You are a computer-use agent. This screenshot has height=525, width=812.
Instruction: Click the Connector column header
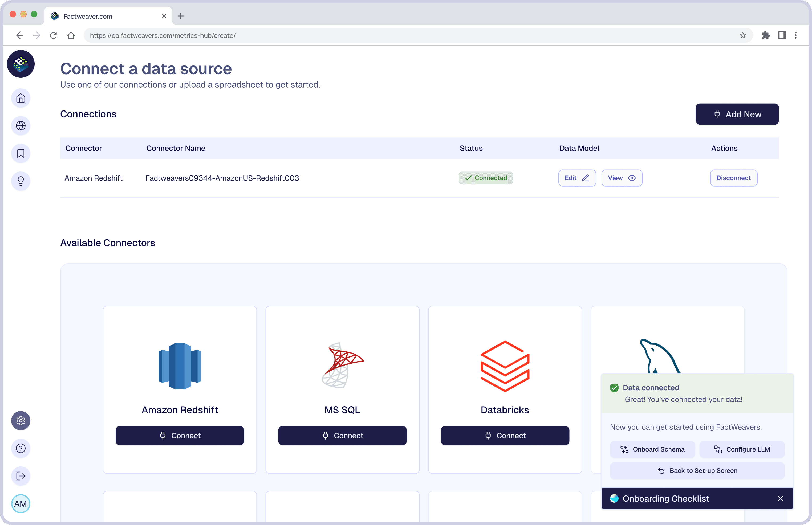[84, 148]
